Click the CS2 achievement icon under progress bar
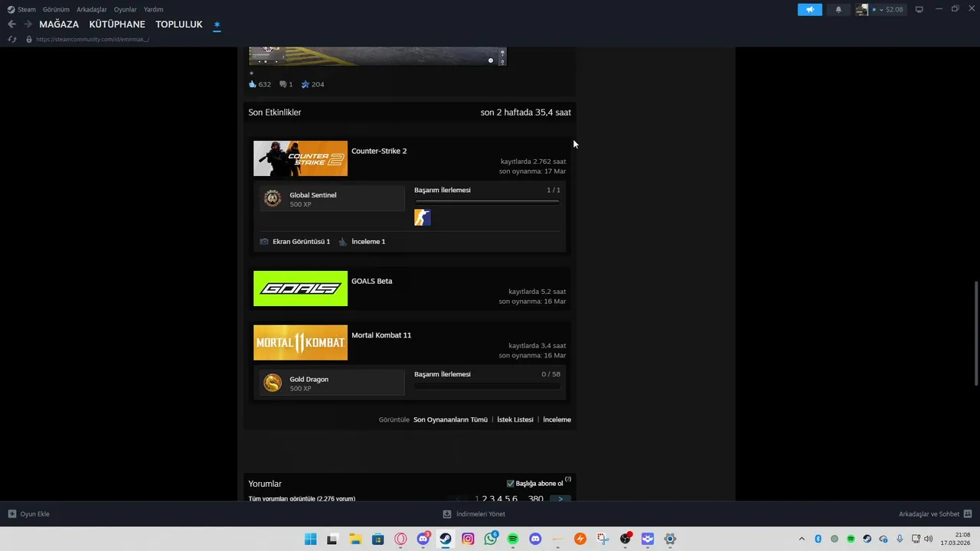Viewport: 980px width, 551px height. [x=423, y=217]
